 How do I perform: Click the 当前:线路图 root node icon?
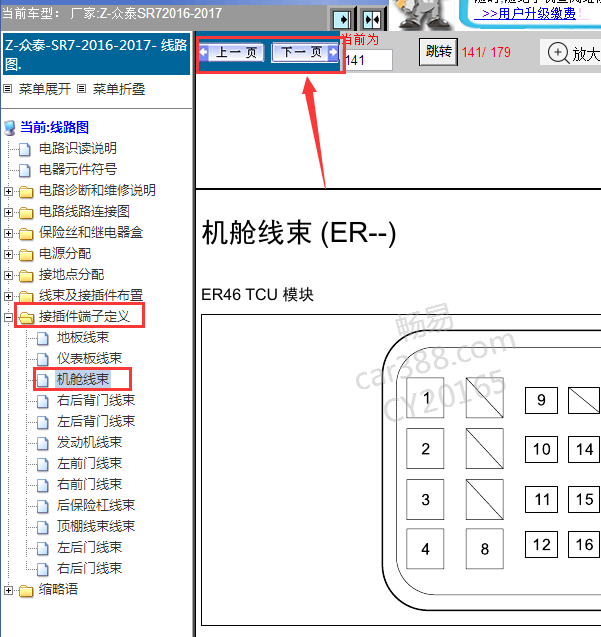10,128
